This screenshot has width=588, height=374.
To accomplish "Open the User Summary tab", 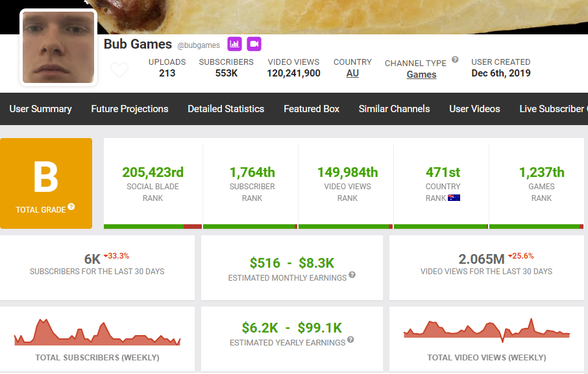I will click(x=40, y=109).
